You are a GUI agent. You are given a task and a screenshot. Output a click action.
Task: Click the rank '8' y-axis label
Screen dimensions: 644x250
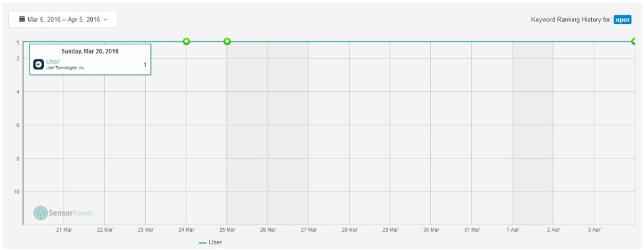point(18,159)
